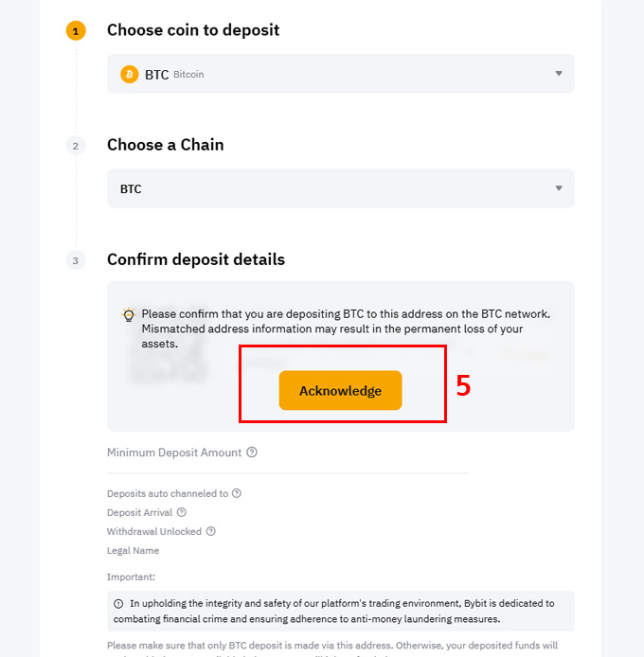Open the BTC Bitcoin coin dropdown
Screen dimensions: 644x657
click(340, 74)
